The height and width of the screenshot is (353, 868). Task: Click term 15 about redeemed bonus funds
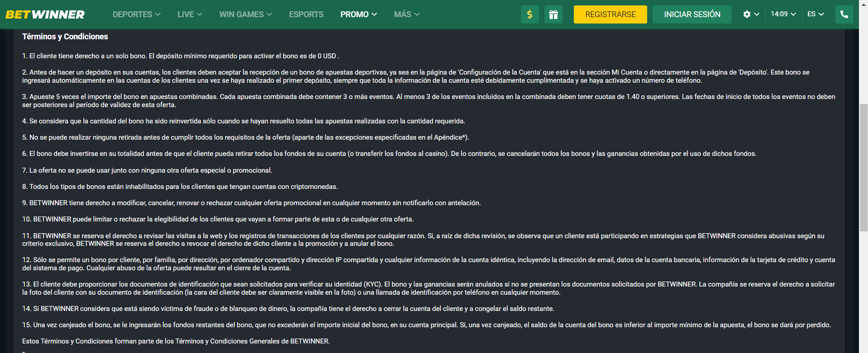[426, 325]
